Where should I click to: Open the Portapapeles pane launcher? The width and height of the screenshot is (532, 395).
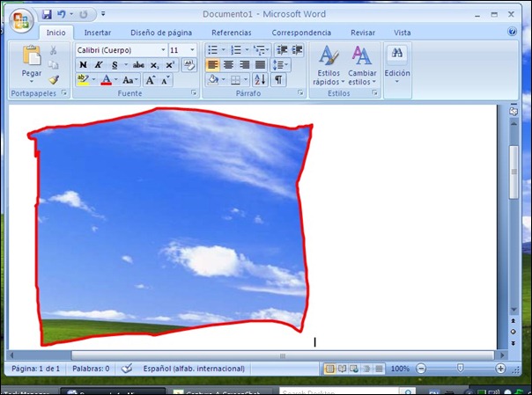click(x=64, y=92)
